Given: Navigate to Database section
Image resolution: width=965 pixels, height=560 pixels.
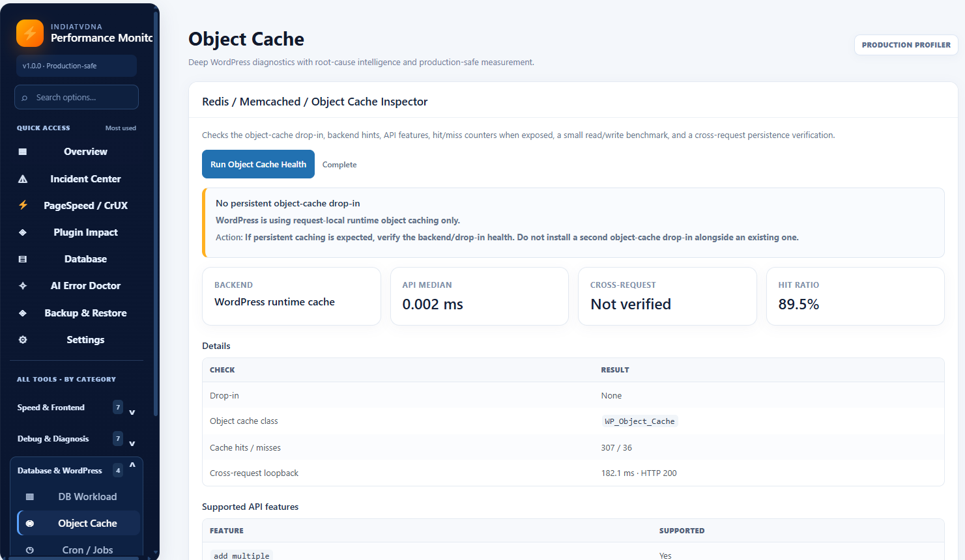Looking at the screenshot, I should point(76,259).
